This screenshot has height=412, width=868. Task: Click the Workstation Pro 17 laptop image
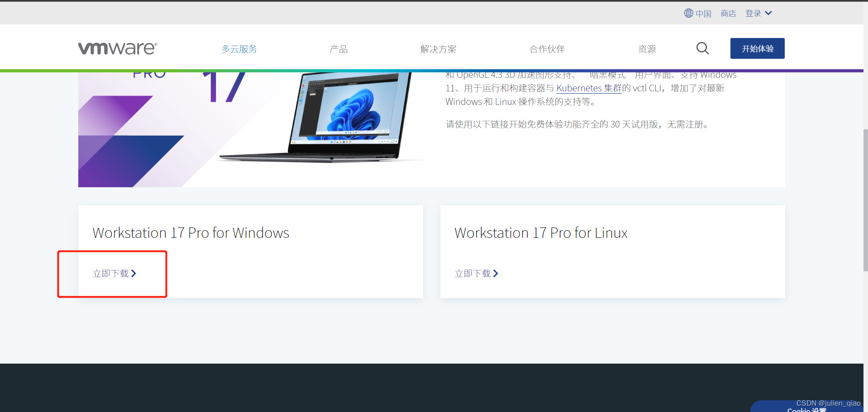pos(251,129)
